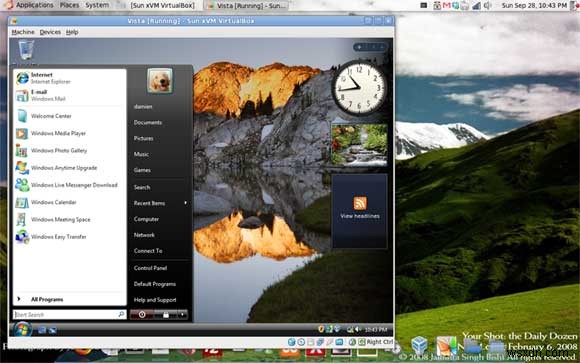The image size is (580, 363).
Task: Open VirtualBox Machine menu
Action: [x=23, y=32]
